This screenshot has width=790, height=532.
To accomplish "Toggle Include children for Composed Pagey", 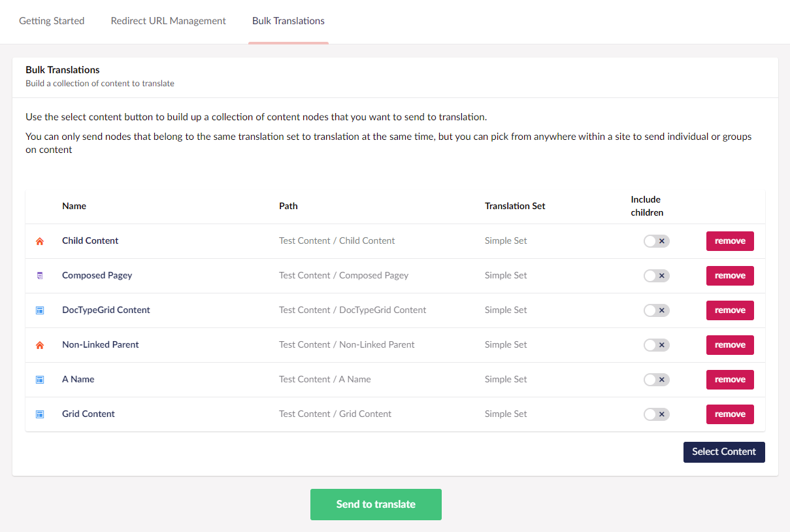I will click(x=656, y=275).
